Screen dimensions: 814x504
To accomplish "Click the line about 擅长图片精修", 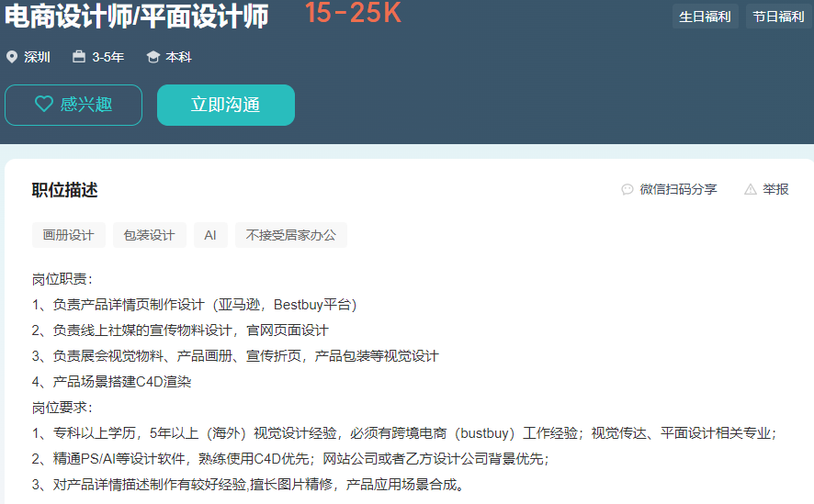I will pyautogui.click(x=248, y=485).
